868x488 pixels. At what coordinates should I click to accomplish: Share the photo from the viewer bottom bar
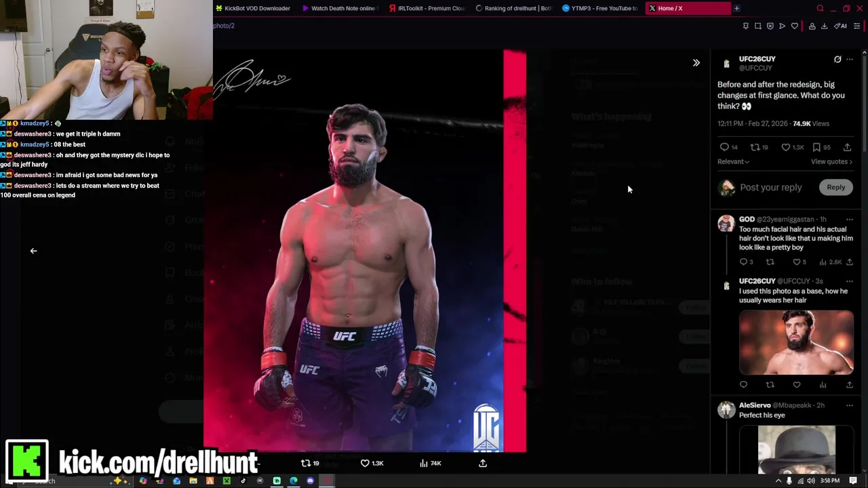pyautogui.click(x=483, y=464)
